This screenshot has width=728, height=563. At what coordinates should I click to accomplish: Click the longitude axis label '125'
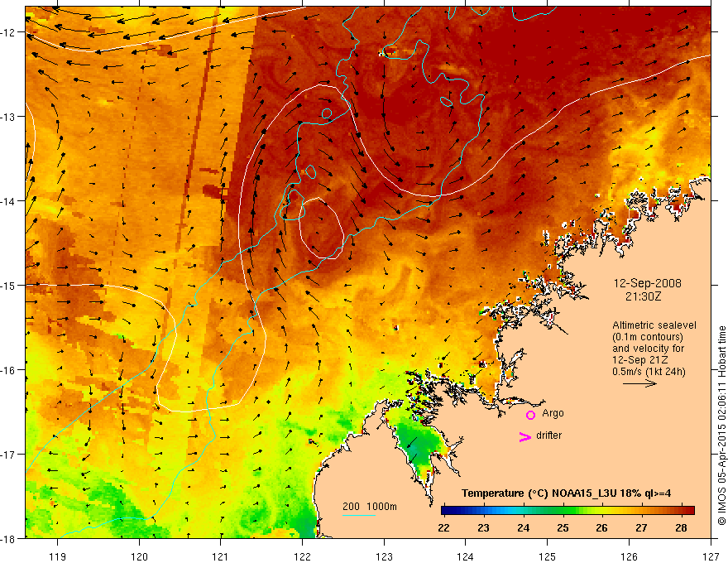548,556
